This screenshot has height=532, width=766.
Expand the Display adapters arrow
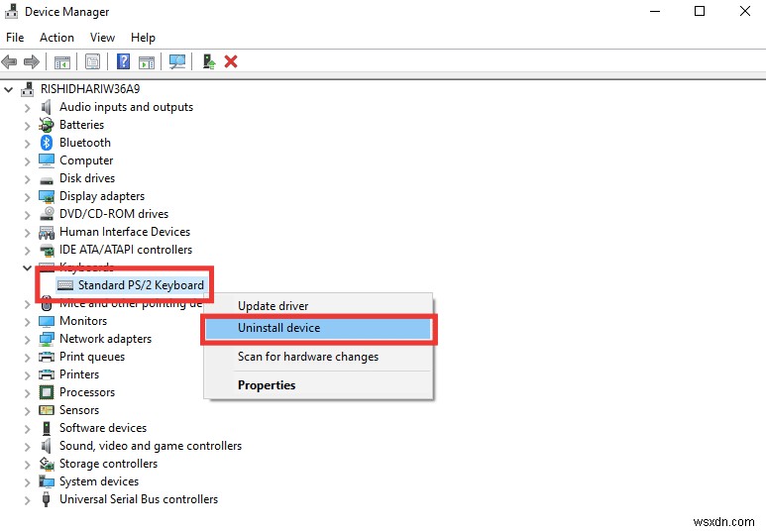click(x=27, y=197)
